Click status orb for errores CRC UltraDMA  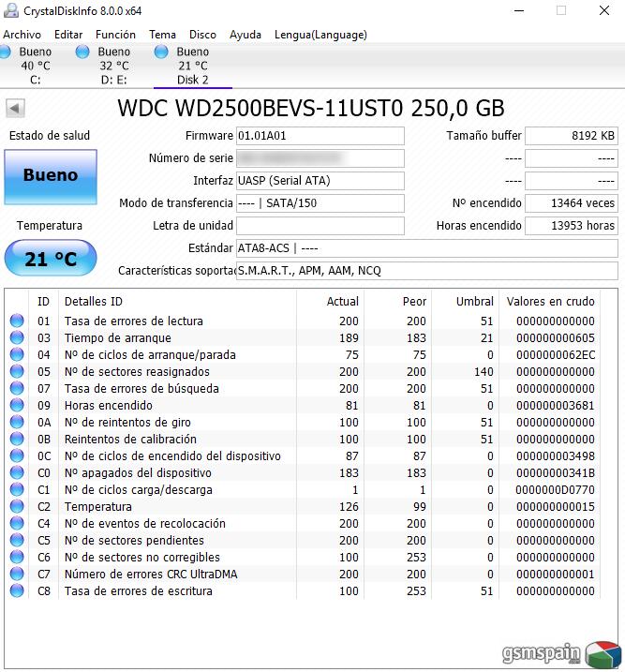click(x=17, y=574)
